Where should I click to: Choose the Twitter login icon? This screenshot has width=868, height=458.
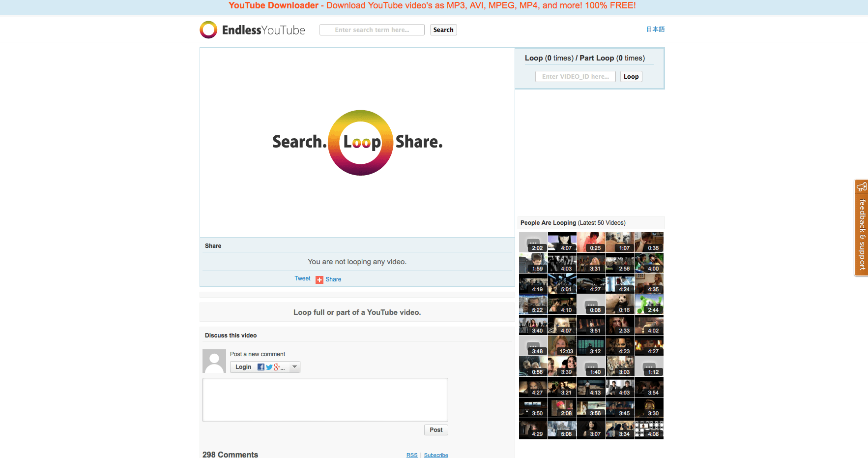point(269,367)
